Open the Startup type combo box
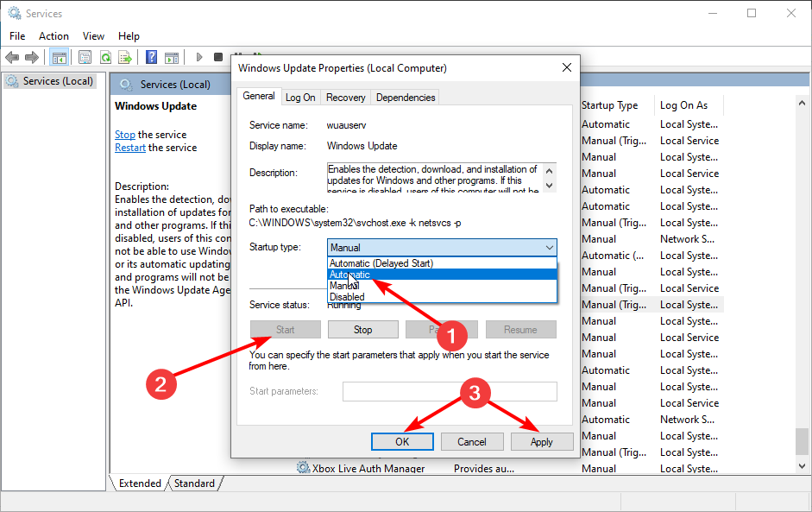Viewport: 812px width, 512px height. coord(442,247)
